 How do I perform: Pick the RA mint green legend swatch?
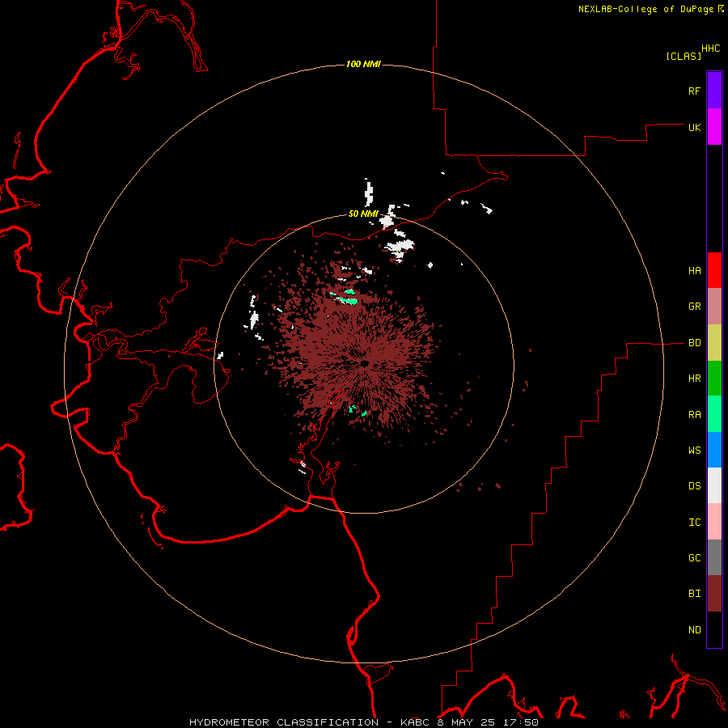[714, 414]
